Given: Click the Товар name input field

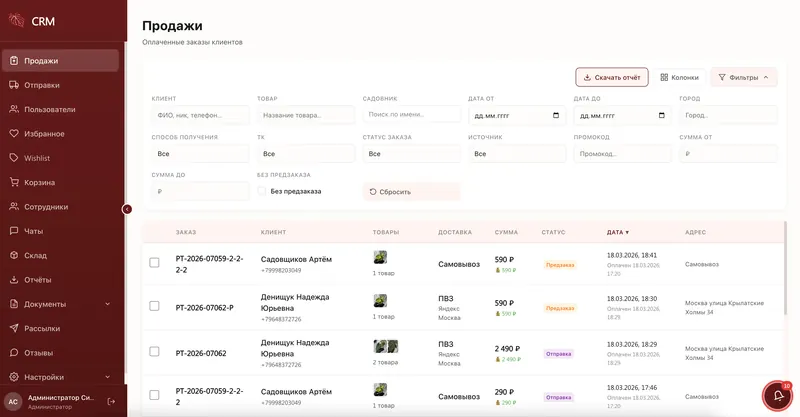Looking at the screenshot, I should [305, 115].
